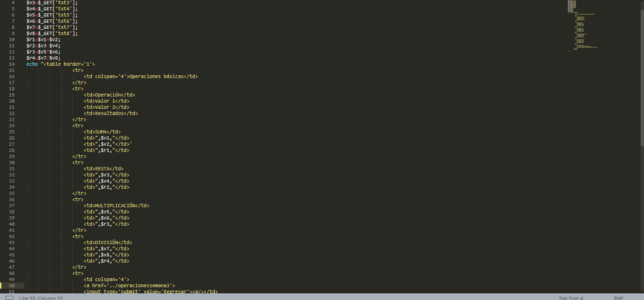
Task: Click the $r4 variable on line 46
Action: [105, 261]
